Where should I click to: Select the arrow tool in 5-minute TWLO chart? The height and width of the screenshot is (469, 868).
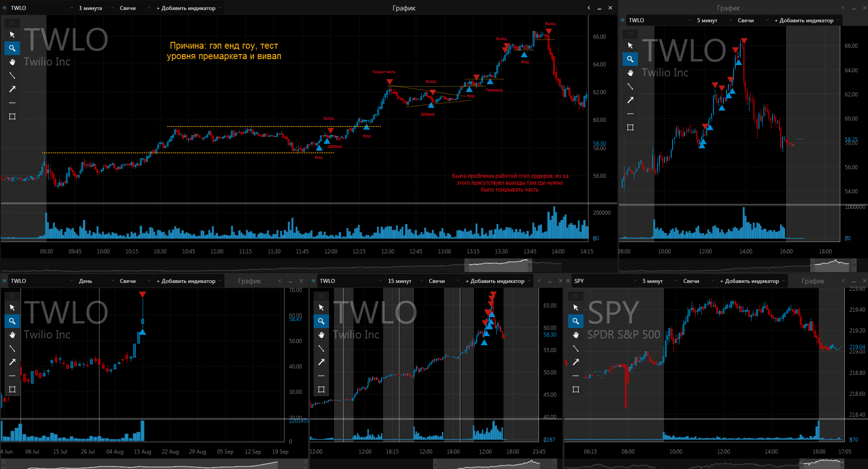click(x=630, y=100)
